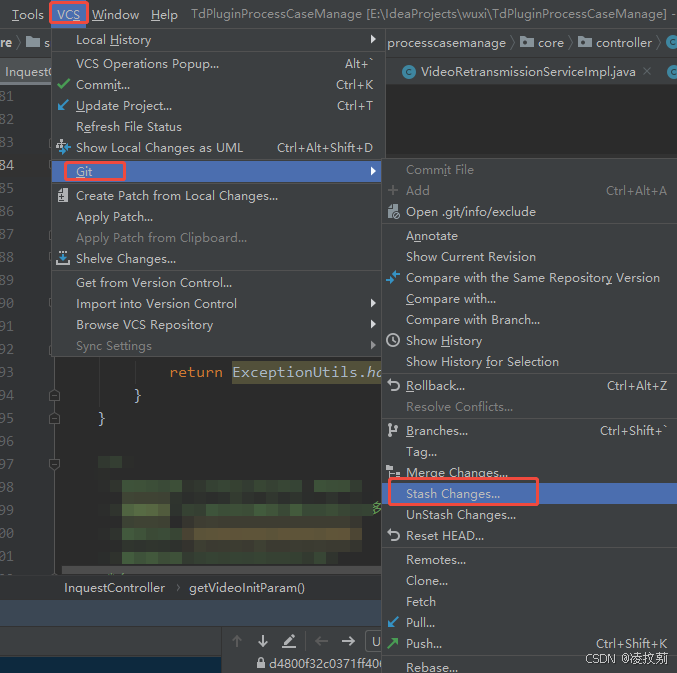Expand the Git submenu arrow
677x673 pixels.
tap(373, 171)
